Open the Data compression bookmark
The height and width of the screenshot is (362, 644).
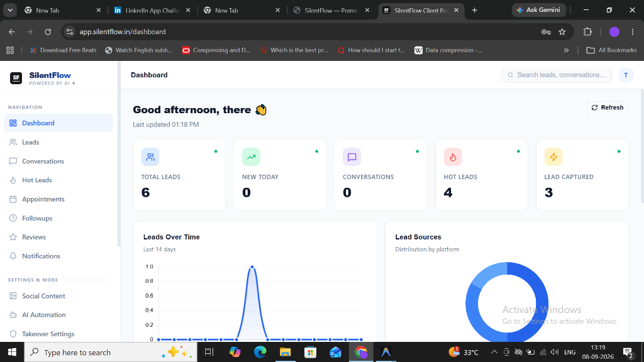[448, 50]
